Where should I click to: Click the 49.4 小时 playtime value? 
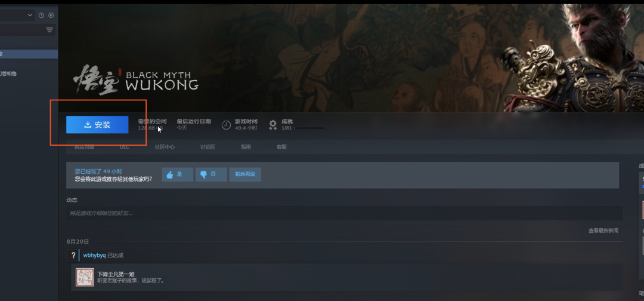tap(246, 128)
